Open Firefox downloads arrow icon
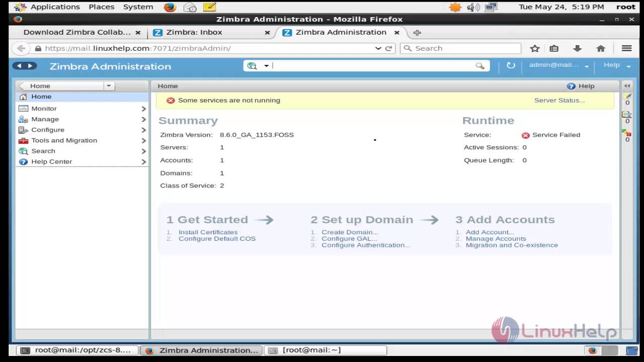644x362 pixels. (577, 48)
